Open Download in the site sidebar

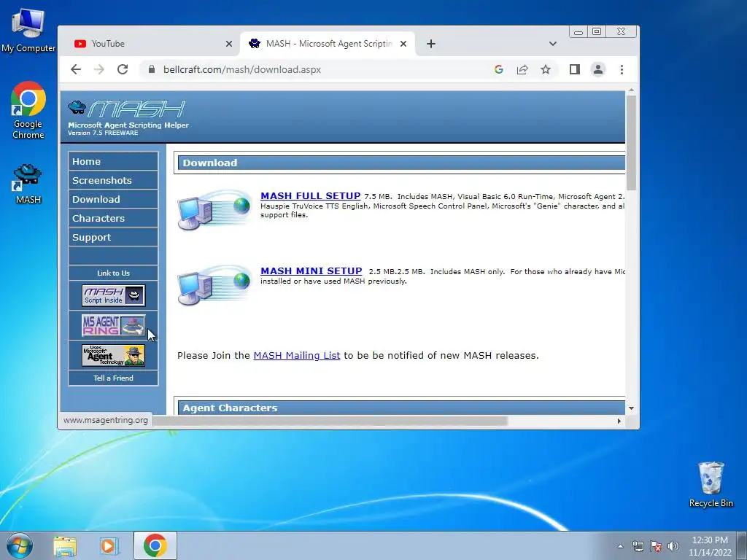[x=113, y=200]
